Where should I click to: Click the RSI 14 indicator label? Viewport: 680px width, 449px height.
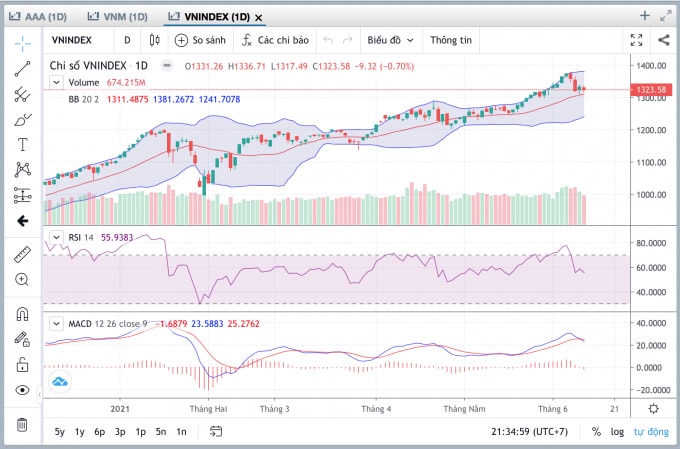[81, 237]
